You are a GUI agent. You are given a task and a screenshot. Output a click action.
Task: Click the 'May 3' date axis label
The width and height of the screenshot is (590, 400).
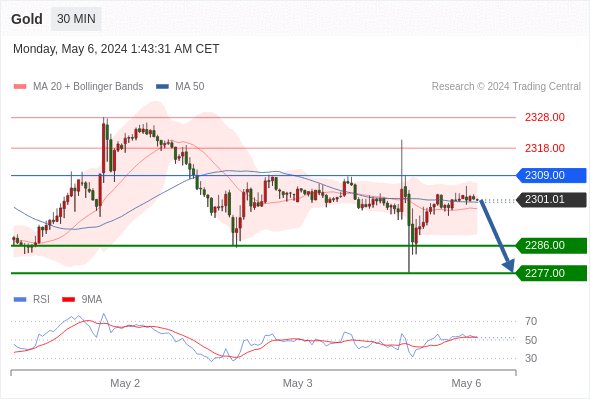point(297,383)
